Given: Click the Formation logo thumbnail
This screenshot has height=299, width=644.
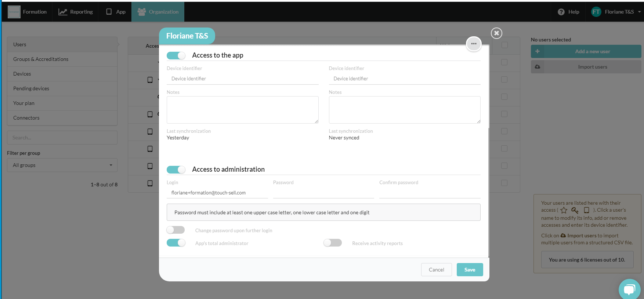Looking at the screenshot, I should (14, 12).
